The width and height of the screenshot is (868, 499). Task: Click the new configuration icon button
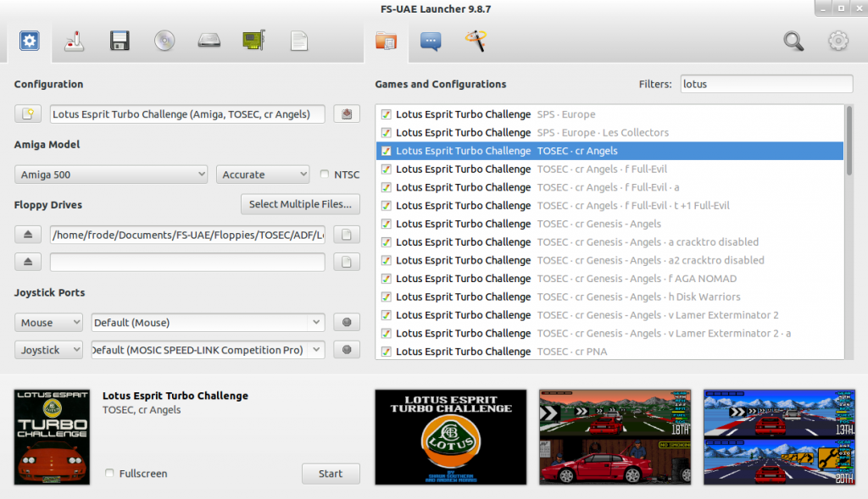coord(27,114)
